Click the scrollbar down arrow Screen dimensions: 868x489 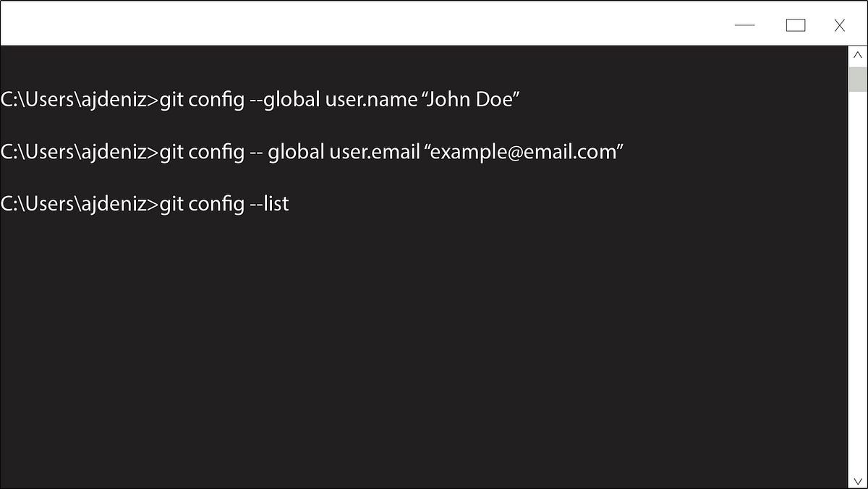857,479
